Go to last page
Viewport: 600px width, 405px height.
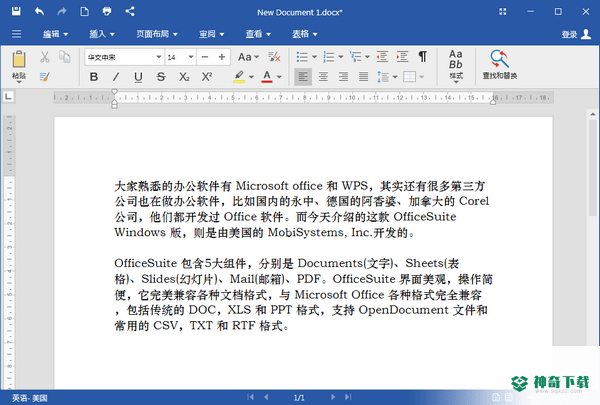tap(348, 397)
